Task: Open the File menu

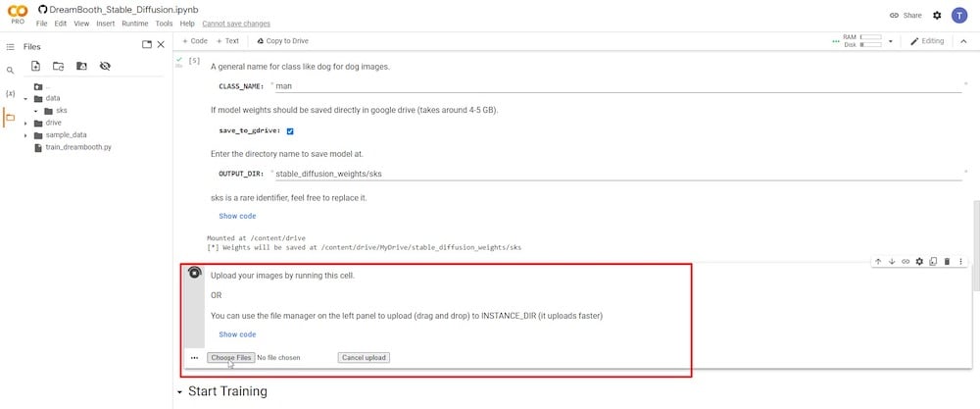Action: pos(42,24)
